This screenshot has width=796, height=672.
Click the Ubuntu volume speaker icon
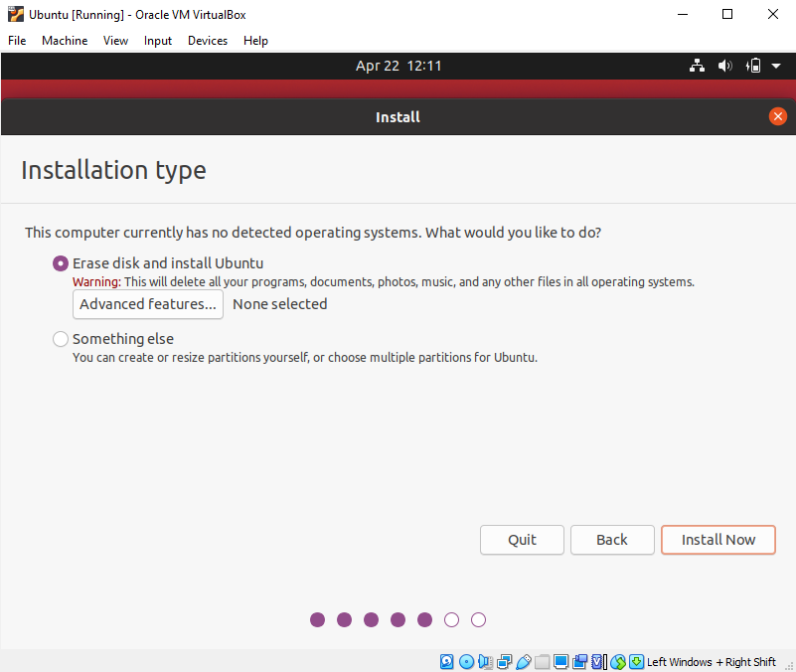pyautogui.click(x=724, y=66)
